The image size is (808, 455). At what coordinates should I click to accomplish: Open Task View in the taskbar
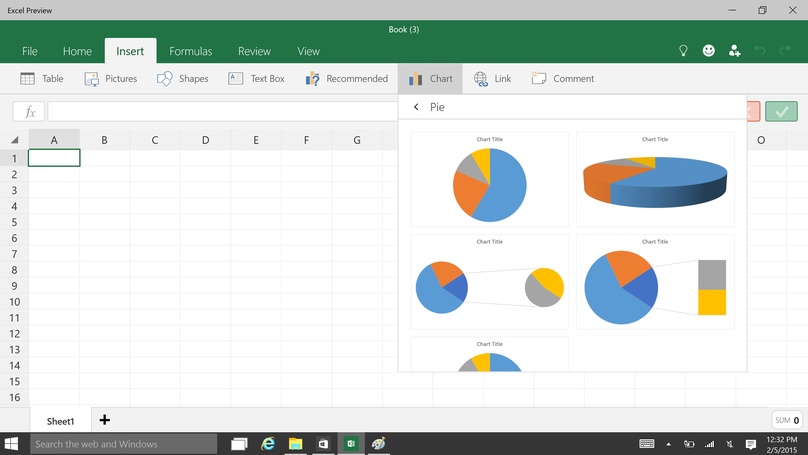click(239, 444)
